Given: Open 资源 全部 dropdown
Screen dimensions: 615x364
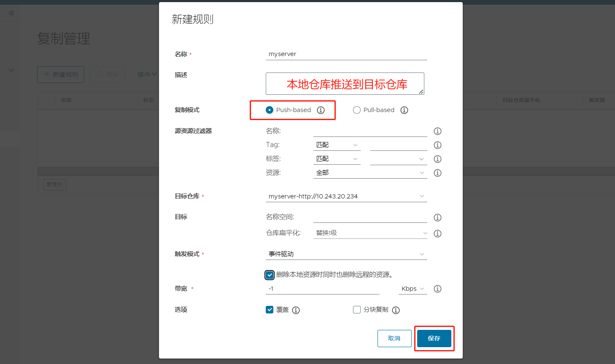Looking at the screenshot, I should [x=370, y=173].
